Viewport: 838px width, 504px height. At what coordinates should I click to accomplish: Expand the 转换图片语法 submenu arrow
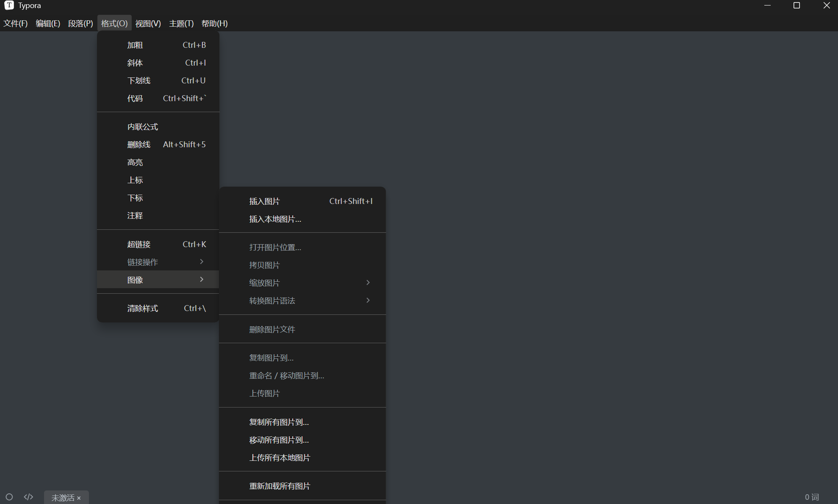pos(368,300)
